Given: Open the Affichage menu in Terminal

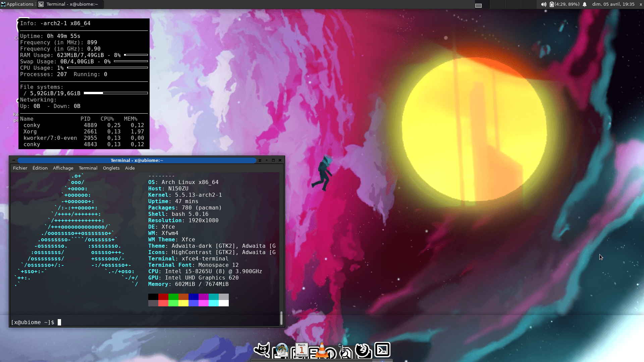Looking at the screenshot, I should coord(63,168).
